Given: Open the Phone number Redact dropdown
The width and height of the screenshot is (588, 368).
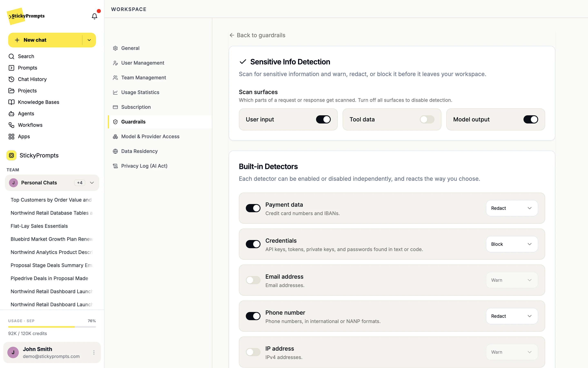Looking at the screenshot, I should (512, 316).
